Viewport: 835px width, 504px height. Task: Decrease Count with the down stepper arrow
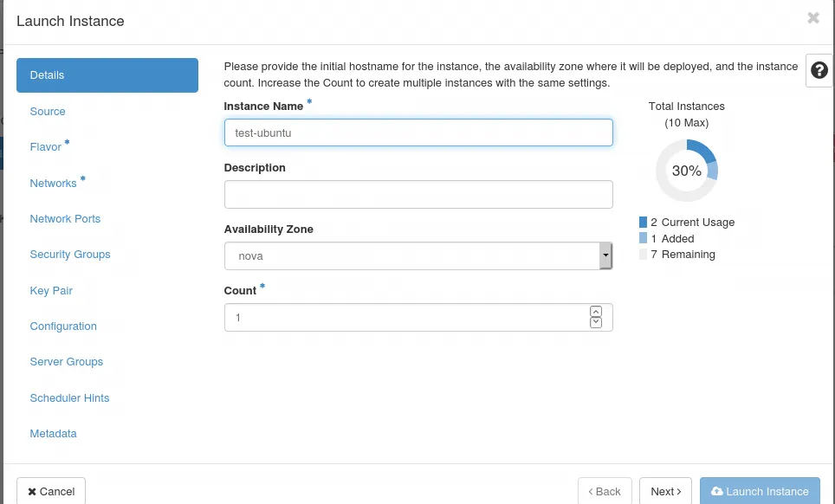[595, 323]
